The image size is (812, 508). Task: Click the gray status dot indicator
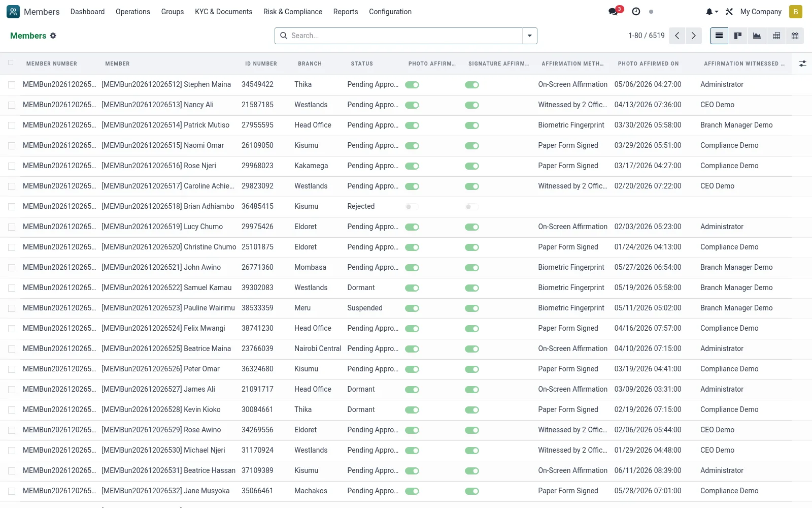point(651,12)
